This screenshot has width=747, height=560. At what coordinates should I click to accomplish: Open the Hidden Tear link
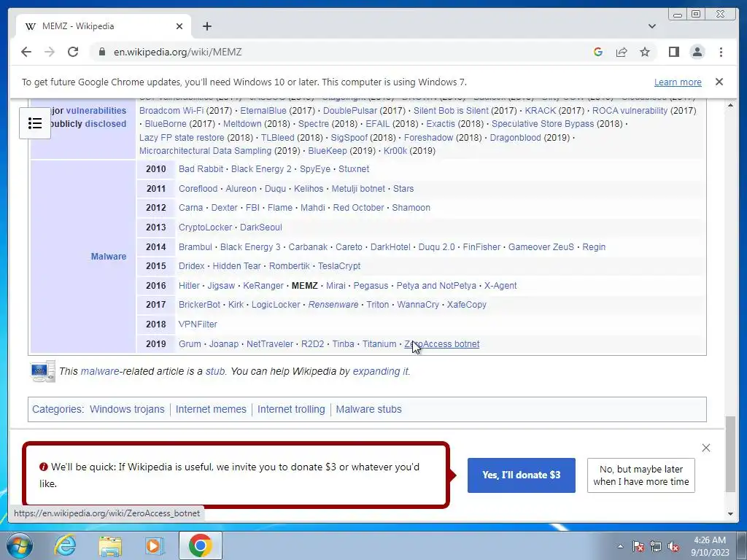[x=236, y=266]
